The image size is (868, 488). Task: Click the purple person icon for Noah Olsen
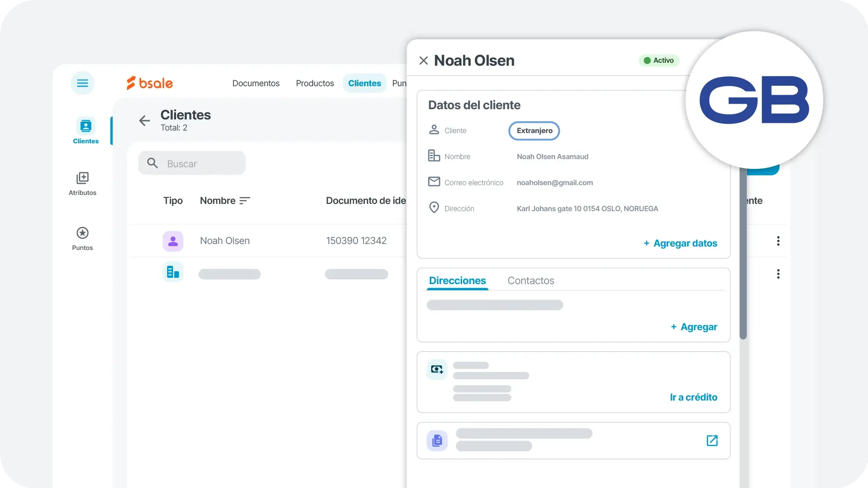pos(173,241)
